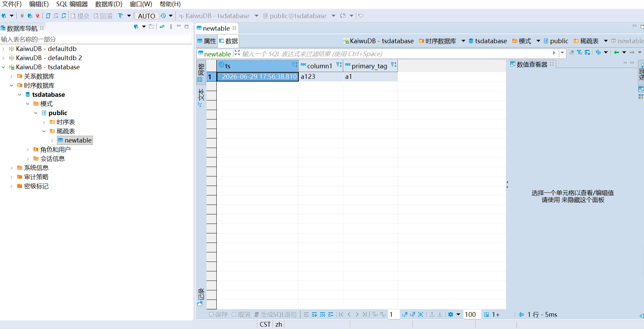Collapse the 稀疏表 tree node

pyautogui.click(x=44, y=131)
